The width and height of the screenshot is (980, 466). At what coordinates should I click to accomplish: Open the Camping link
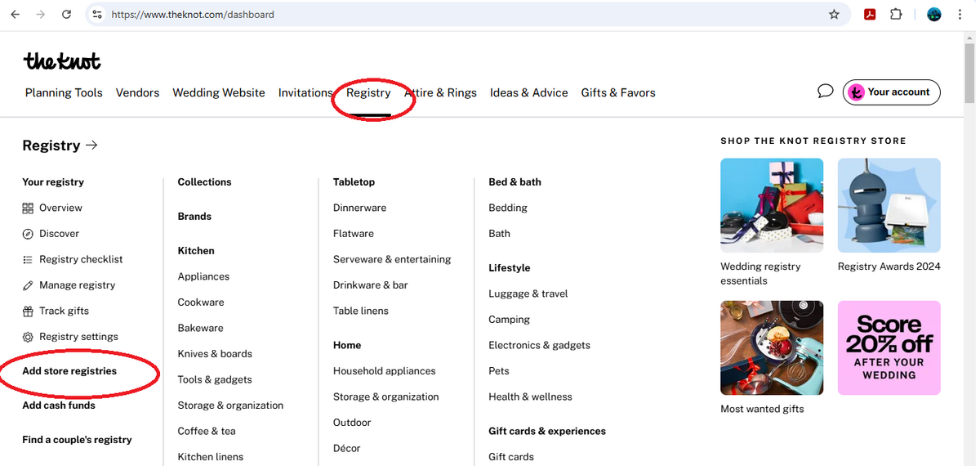point(509,320)
